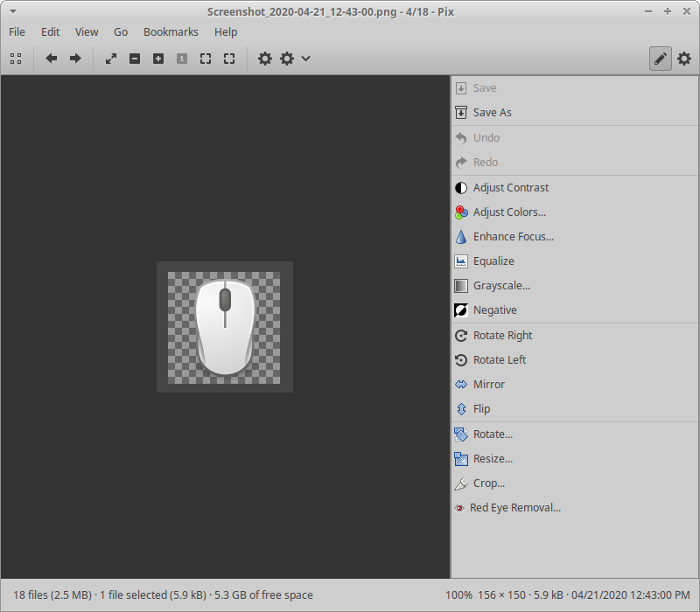
Task: Open the Adjust Colors... tool
Action: pyautogui.click(x=509, y=212)
